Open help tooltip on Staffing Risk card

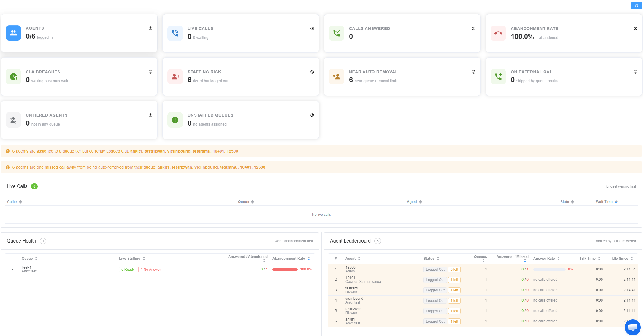[x=312, y=72]
